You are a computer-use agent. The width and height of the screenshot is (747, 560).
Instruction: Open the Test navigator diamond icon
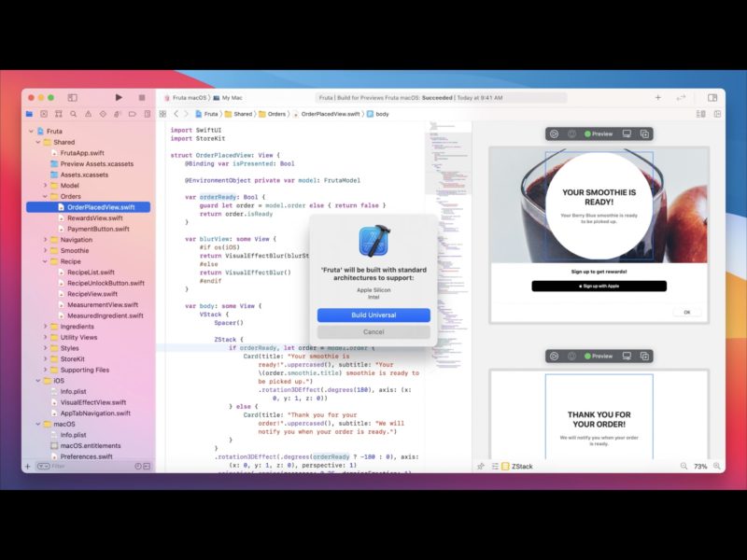click(x=103, y=114)
